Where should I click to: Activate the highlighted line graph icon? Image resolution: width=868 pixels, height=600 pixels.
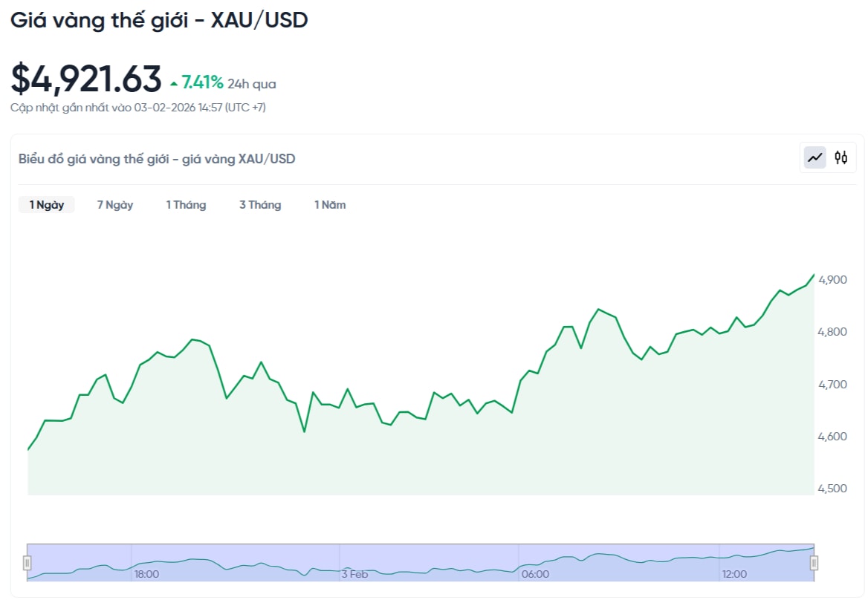click(815, 157)
